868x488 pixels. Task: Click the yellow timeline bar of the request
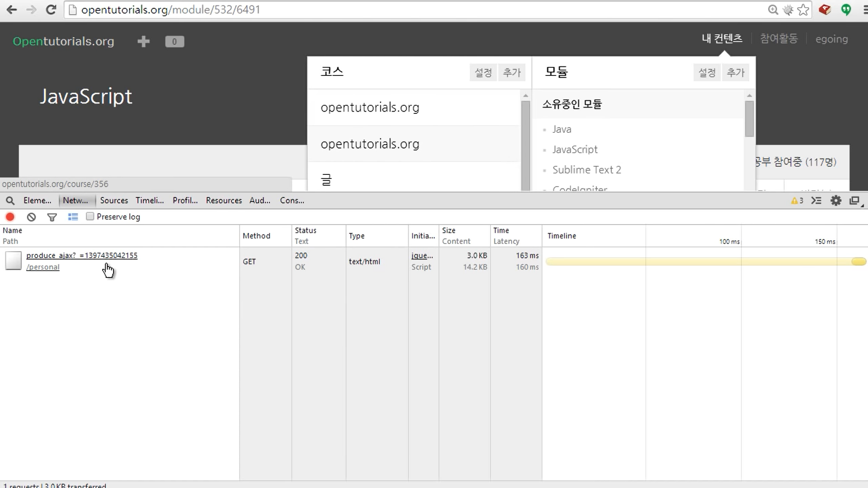pos(705,262)
